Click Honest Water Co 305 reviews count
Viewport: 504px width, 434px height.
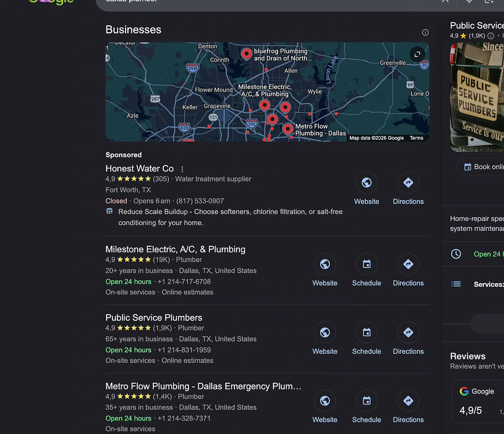click(161, 179)
